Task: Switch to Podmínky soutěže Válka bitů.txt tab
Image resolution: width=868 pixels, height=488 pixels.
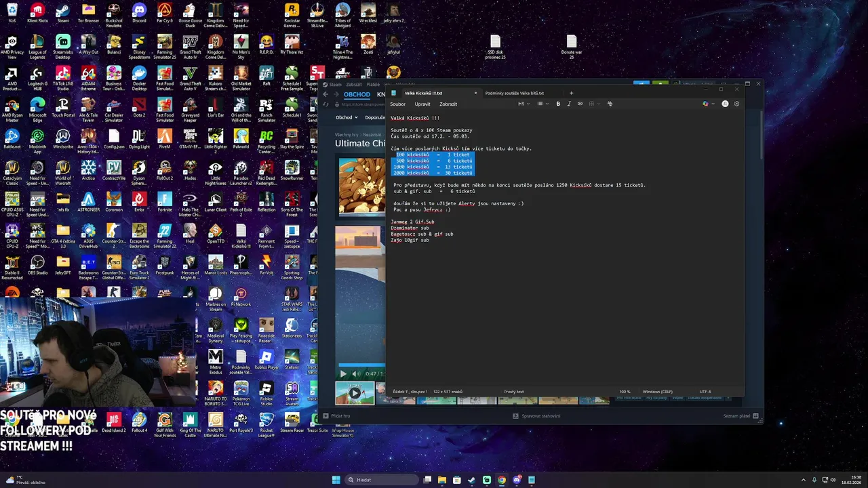Action: [514, 93]
